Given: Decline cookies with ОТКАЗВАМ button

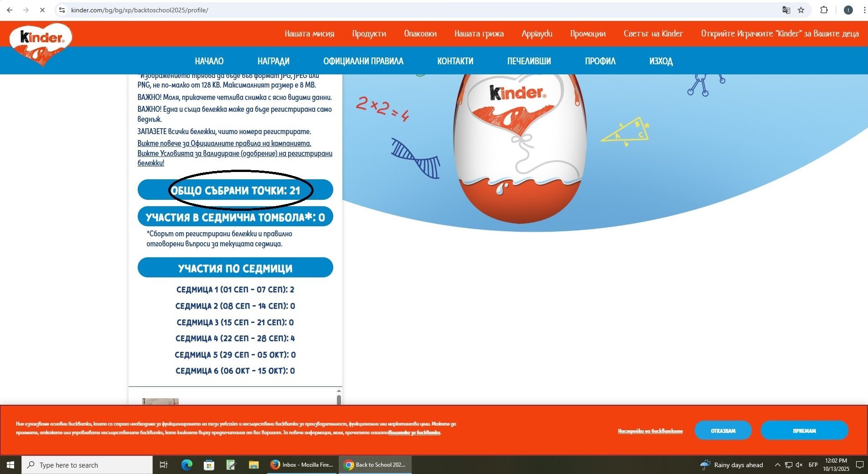Looking at the screenshot, I should click(x=723, y=431).
